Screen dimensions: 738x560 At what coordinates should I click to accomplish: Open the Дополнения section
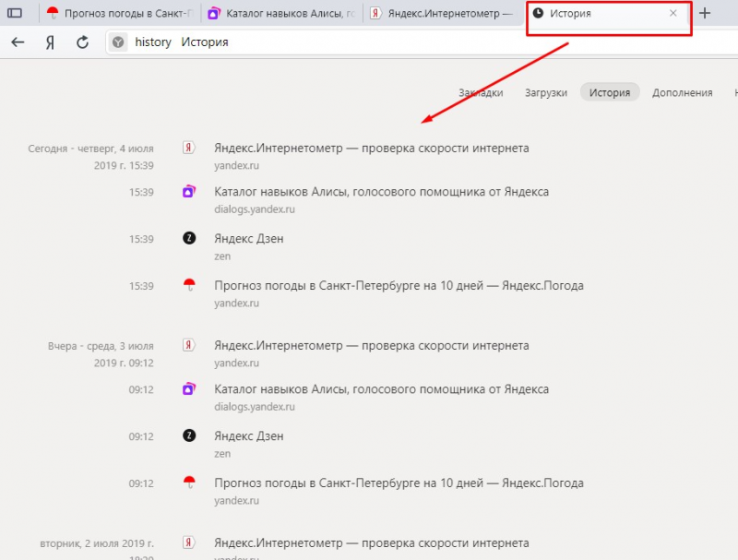point(682,92)
